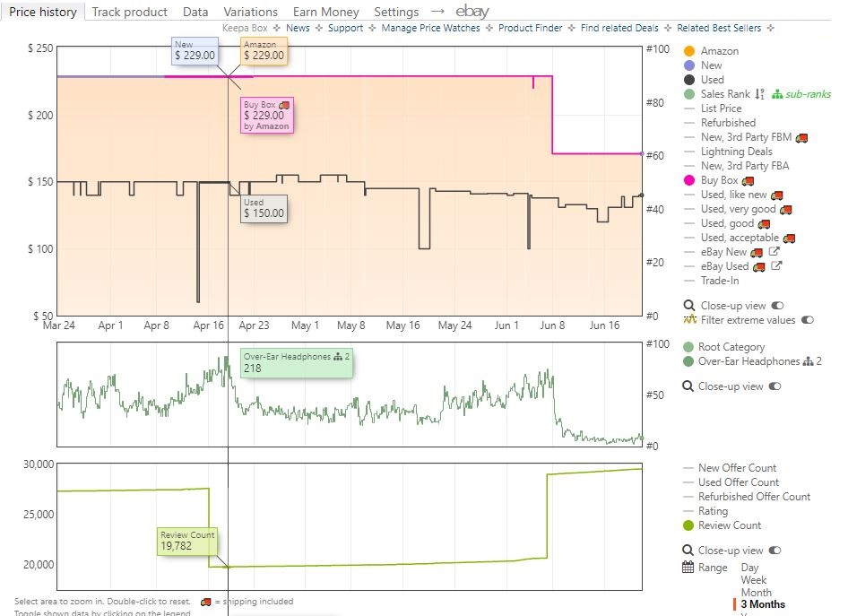Switch to the Price history tab
Image resolution: width=848 pixels, height=616 pixels.
click(x=43, y=12)
